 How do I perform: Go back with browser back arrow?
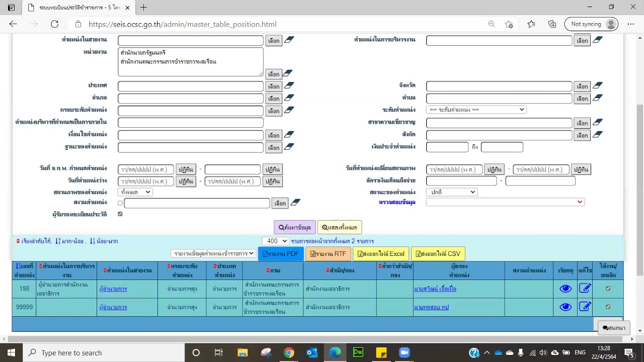tap(13, 24)
